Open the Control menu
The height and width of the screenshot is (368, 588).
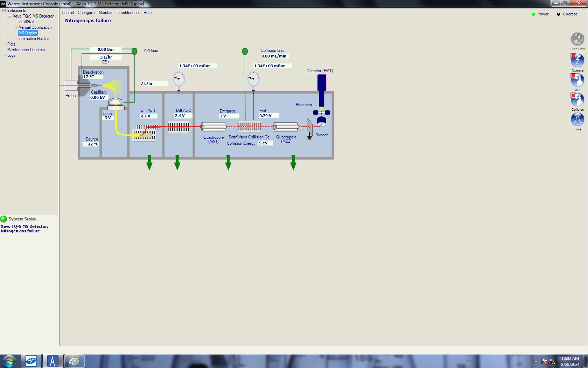click(x=68, y=13)
